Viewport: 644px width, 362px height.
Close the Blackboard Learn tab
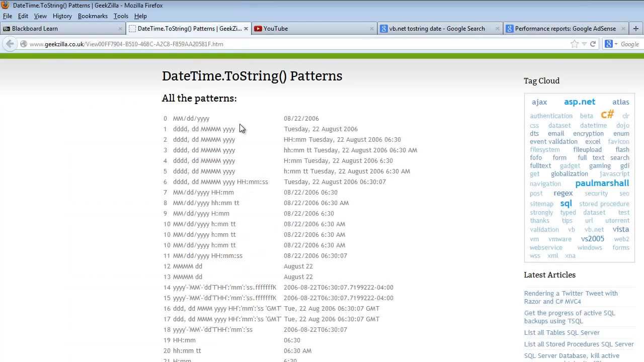tap(120, 29)
